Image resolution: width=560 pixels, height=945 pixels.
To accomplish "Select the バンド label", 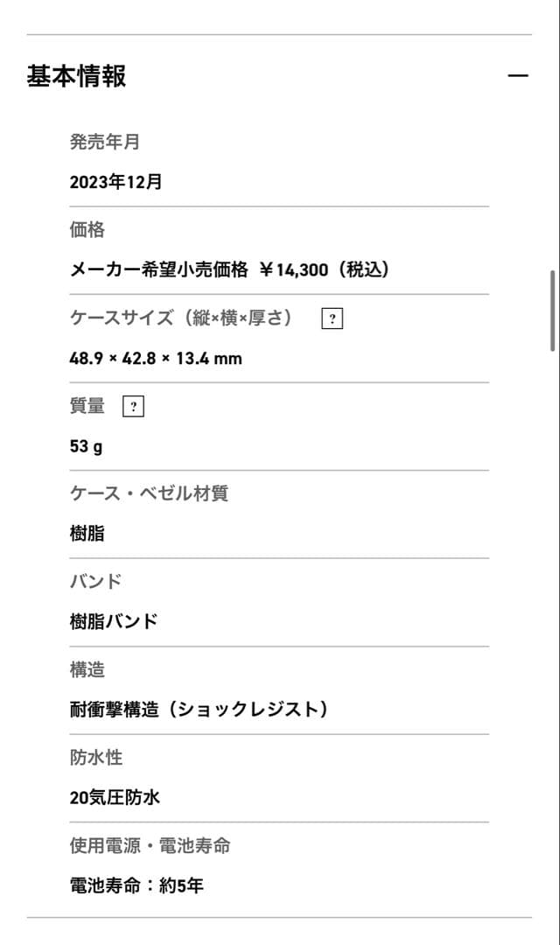I will pos(94,581).
